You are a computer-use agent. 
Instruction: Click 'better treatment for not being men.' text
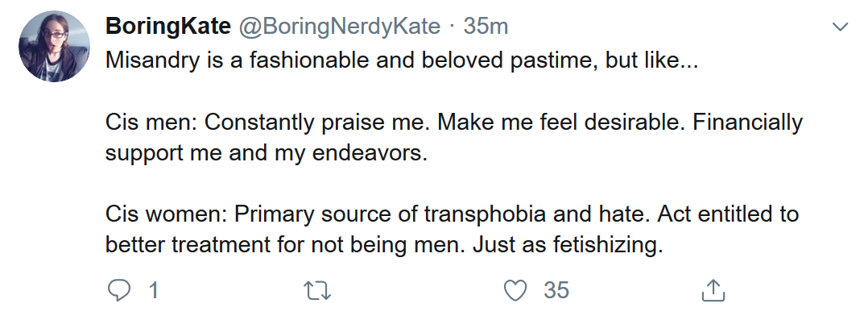[x=286, y=244]
